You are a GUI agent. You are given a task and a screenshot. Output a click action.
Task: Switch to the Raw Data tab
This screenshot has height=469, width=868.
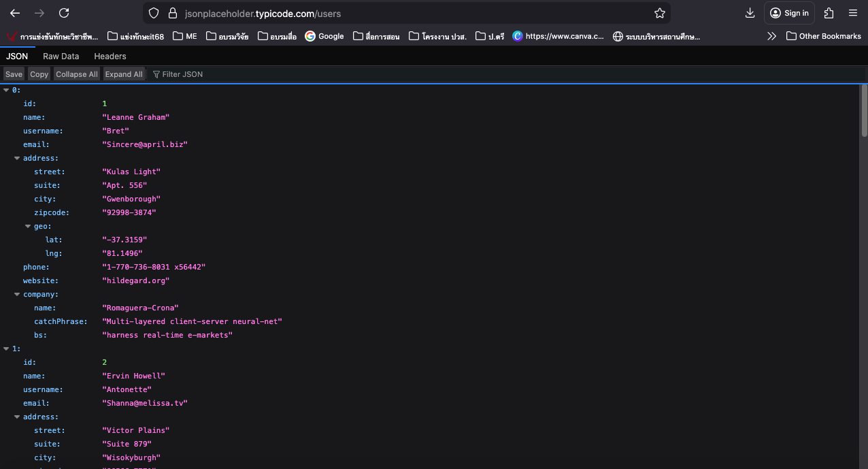[61, 56]
